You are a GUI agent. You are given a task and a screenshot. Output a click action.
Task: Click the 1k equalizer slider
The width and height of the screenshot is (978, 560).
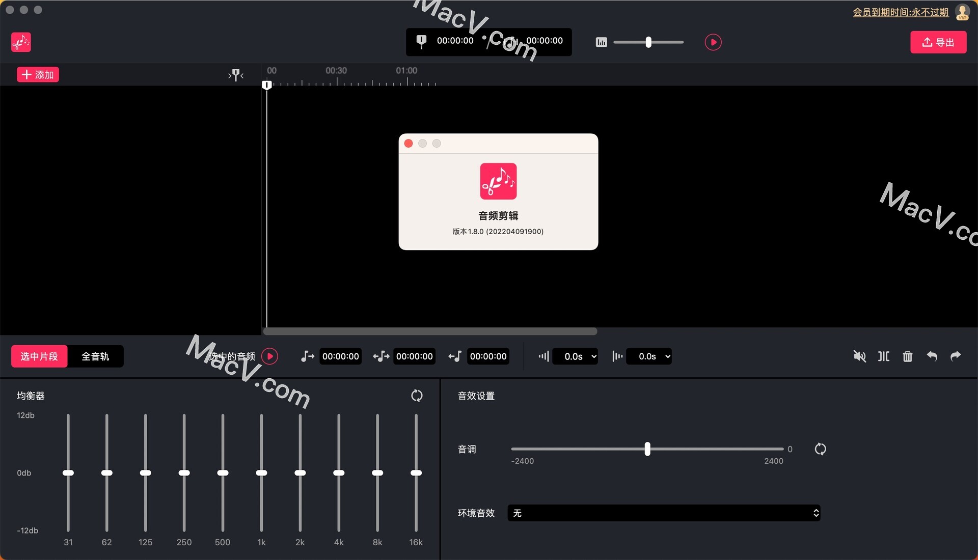(261, 473)
